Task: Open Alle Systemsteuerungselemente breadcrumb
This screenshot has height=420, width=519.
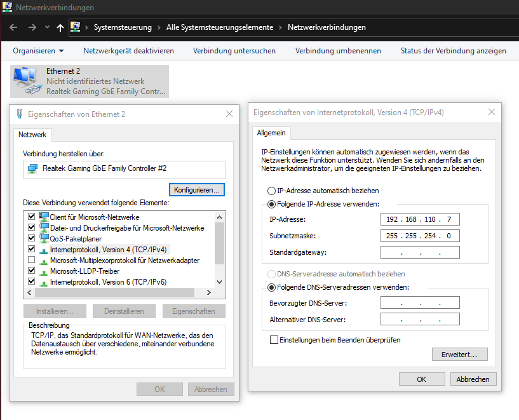Action: point(220,27)
